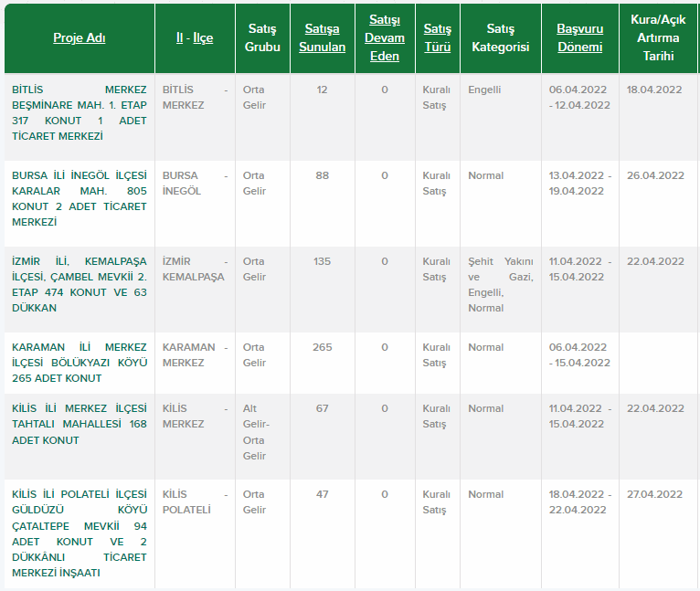Sort by Satışı Devam Eden header

pyautogui.click(x=384, y=38)
